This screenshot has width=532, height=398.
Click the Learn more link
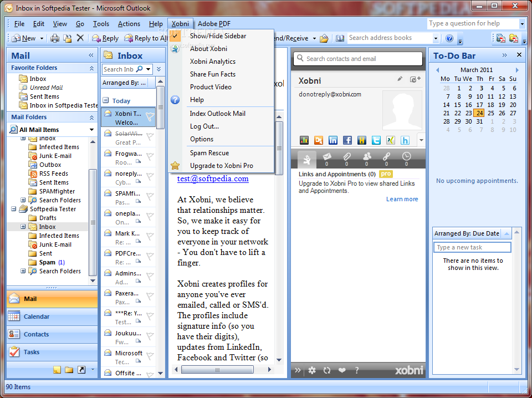[x=402, y=199]
